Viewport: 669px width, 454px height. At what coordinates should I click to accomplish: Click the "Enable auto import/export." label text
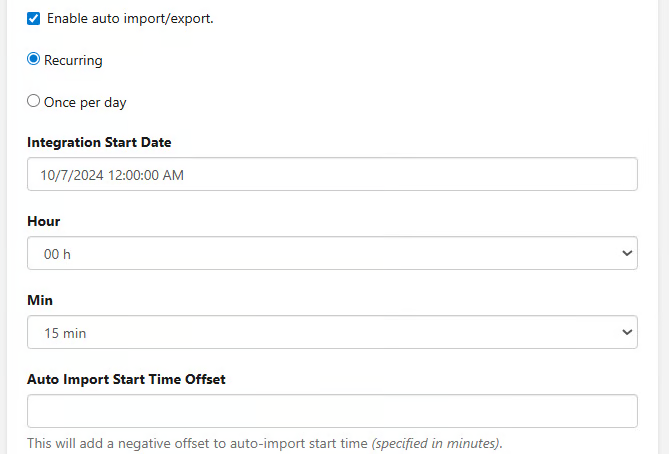click(x=129, y=19)
